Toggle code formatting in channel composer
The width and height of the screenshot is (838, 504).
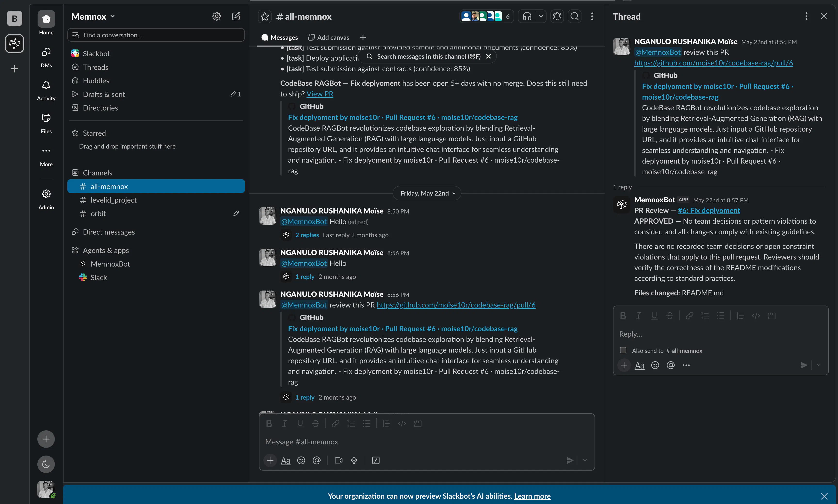(x=402, y=424)
